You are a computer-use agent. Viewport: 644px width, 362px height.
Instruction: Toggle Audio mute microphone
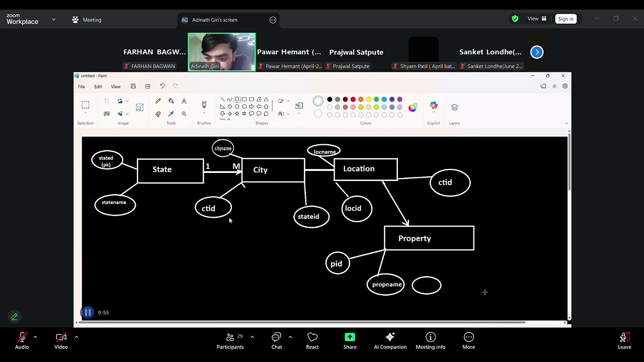coord(22,340)
